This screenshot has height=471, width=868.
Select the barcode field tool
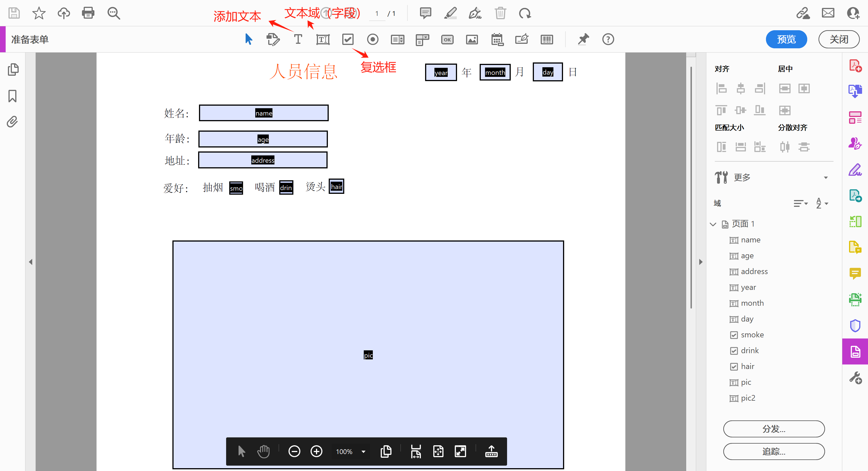[x=547, y=40]
